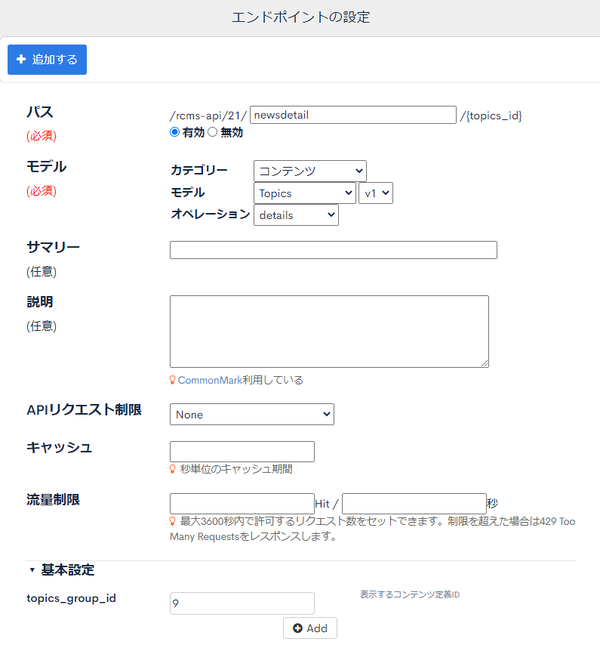Click the lightbulb hint icon beside CommonMark

pos(172,380)
